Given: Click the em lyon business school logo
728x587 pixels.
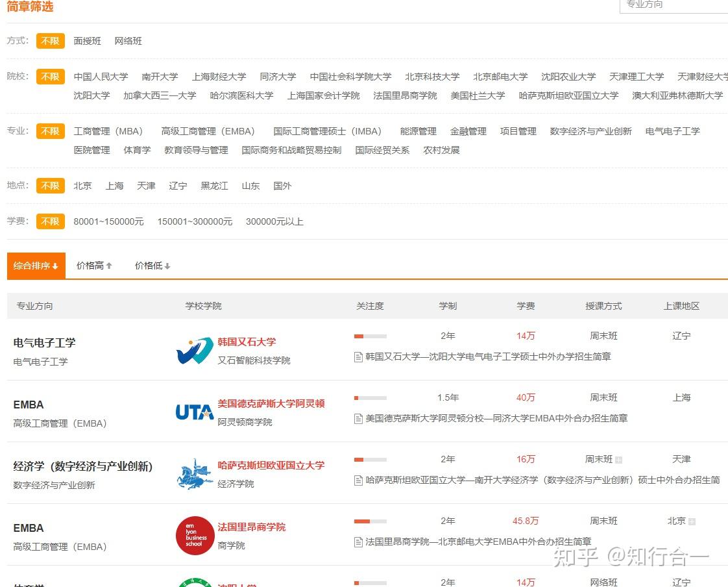Looking at the screenshot, I should [195, 536].
